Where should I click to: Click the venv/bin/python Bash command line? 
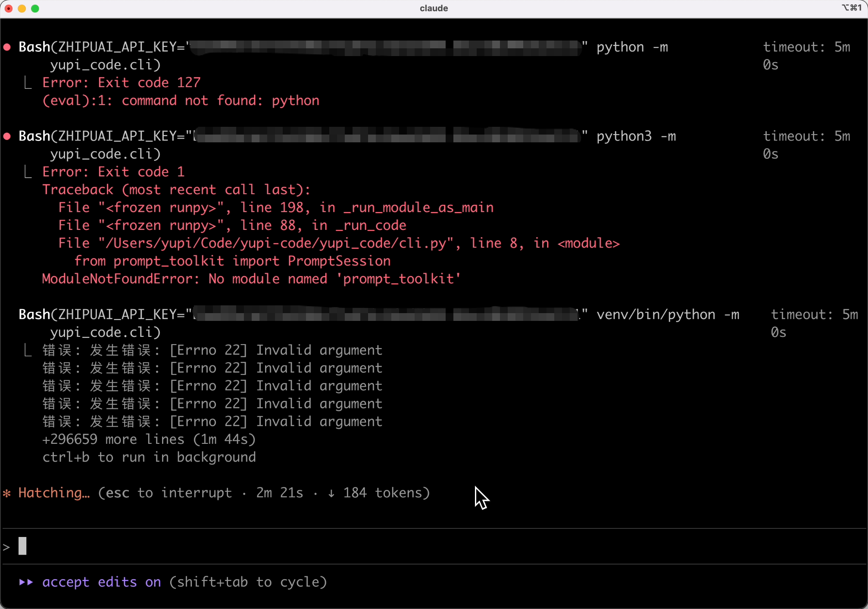pyautogui.click(x=667, y=315)
